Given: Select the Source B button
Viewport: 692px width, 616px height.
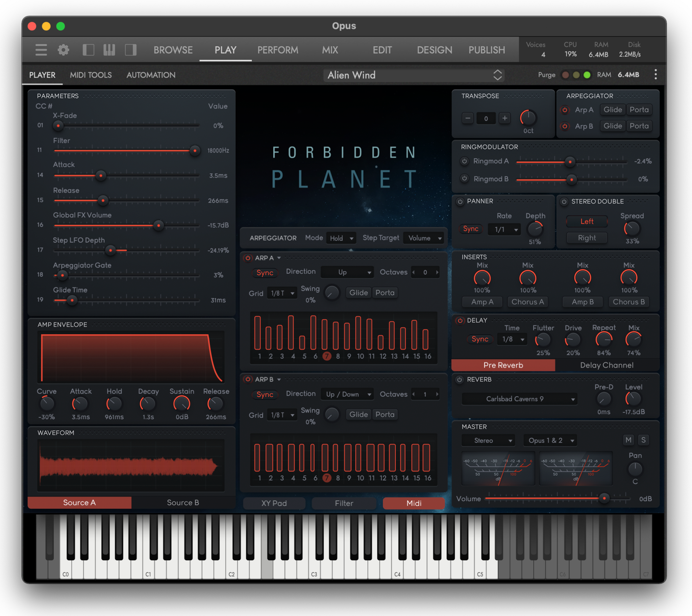Looking at the screenshot, I should (183, 502).
